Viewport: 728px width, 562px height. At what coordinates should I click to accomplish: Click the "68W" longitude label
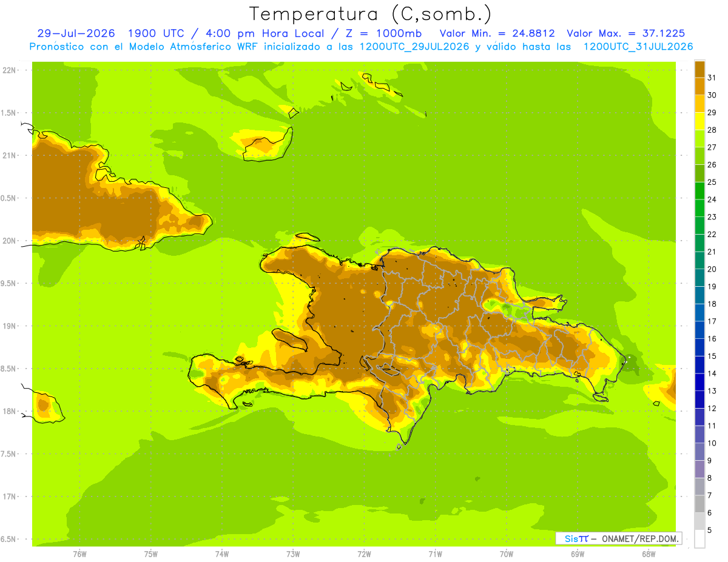point(649,554)
